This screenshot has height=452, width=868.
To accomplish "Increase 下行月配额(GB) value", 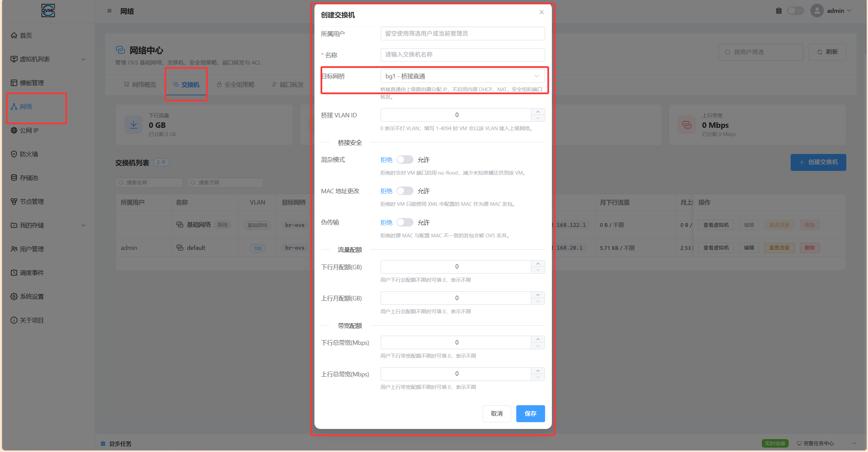I will [538, 263].
